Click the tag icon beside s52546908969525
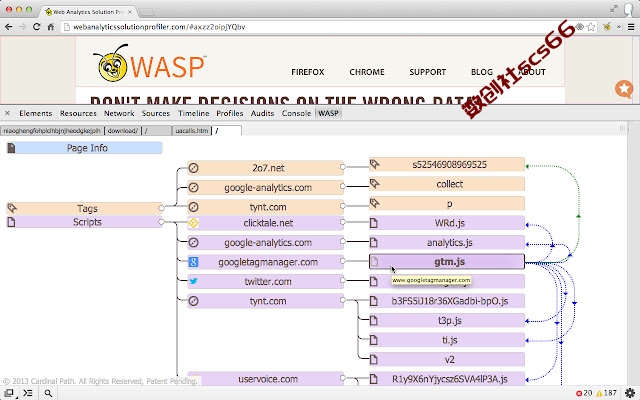640x400 pixels. [x=375, y=164]
